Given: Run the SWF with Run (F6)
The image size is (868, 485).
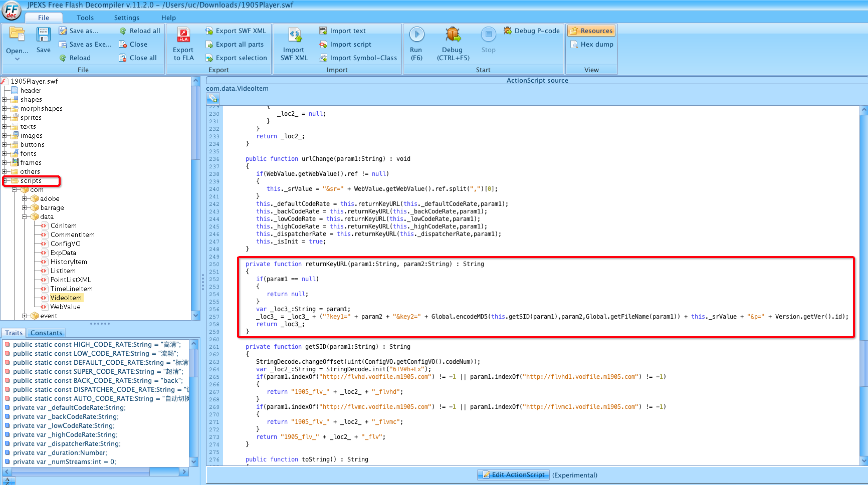Looking at the screenshot, I should click(416, 44).
